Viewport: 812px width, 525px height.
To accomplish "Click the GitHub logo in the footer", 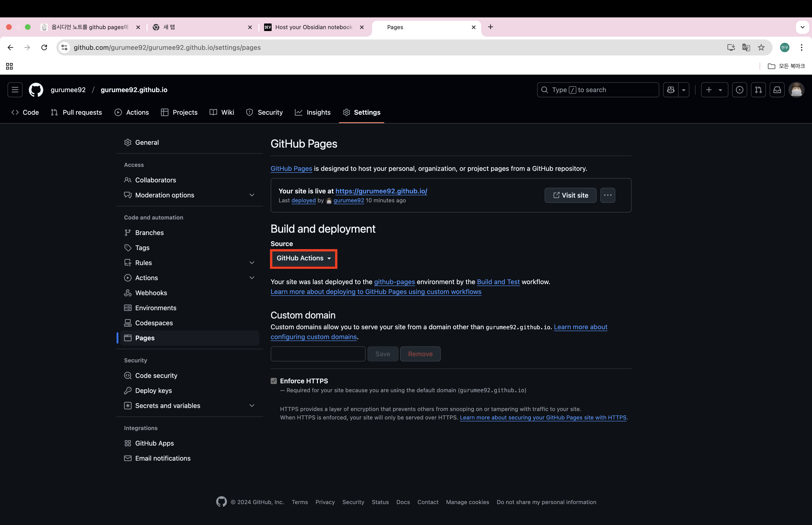I will [222, 502].
